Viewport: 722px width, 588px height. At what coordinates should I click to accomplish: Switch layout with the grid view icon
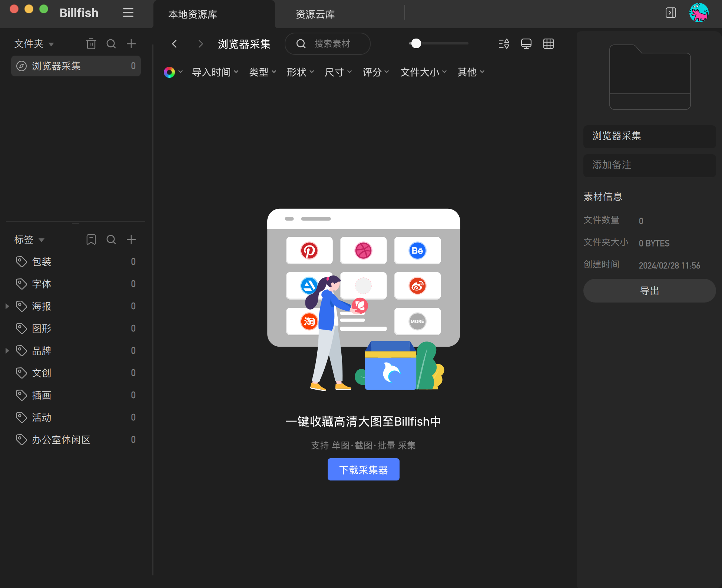549,44
